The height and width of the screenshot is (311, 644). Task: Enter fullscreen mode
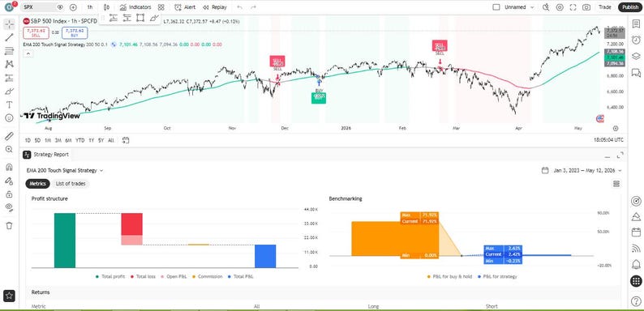(573, 7)
